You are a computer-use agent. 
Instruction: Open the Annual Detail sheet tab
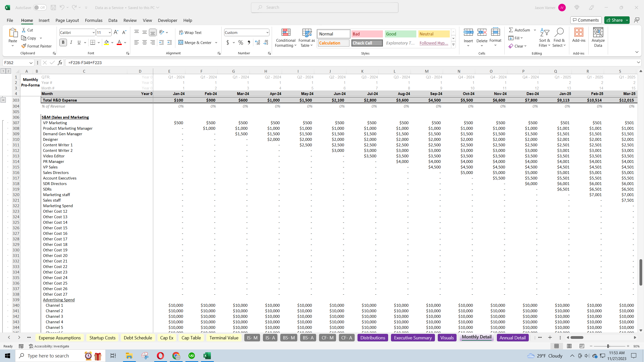(x=512, y=338)
